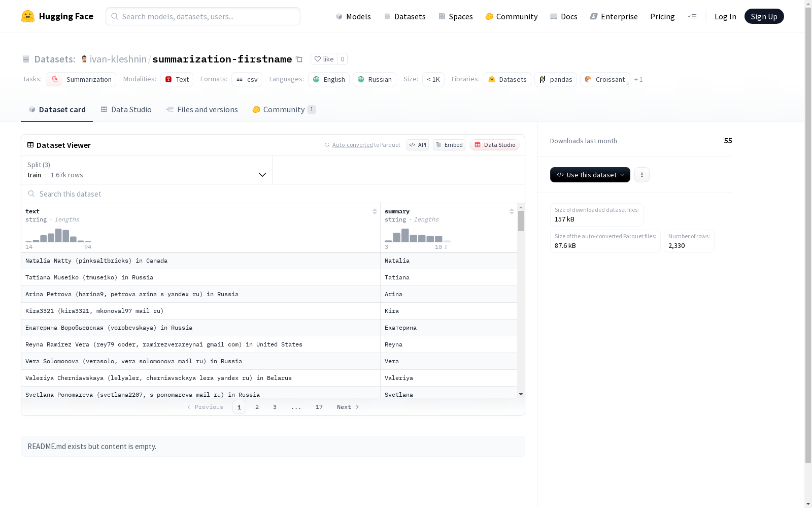Screen dimensions: 812x508
Task: Open the Files and versions tab
Action: (x=202, y=109)
